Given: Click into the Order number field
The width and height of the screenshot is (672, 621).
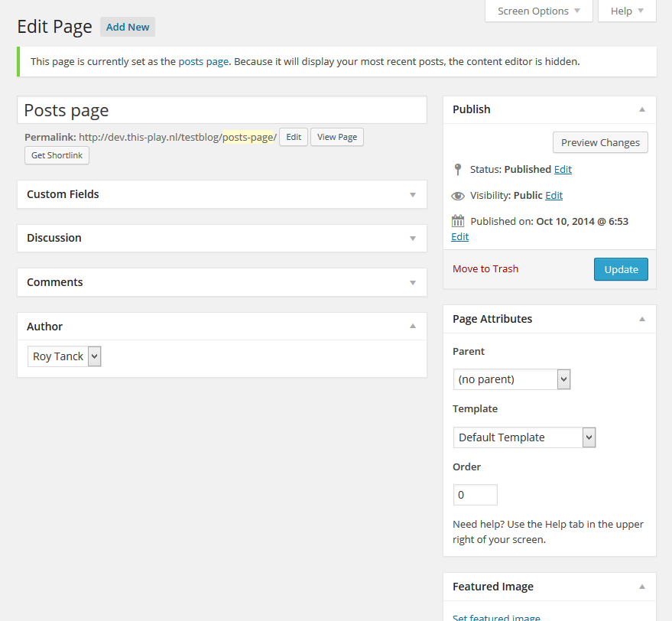Looking at the screenshot, I should pyautogui.click(x=476, y=495).
